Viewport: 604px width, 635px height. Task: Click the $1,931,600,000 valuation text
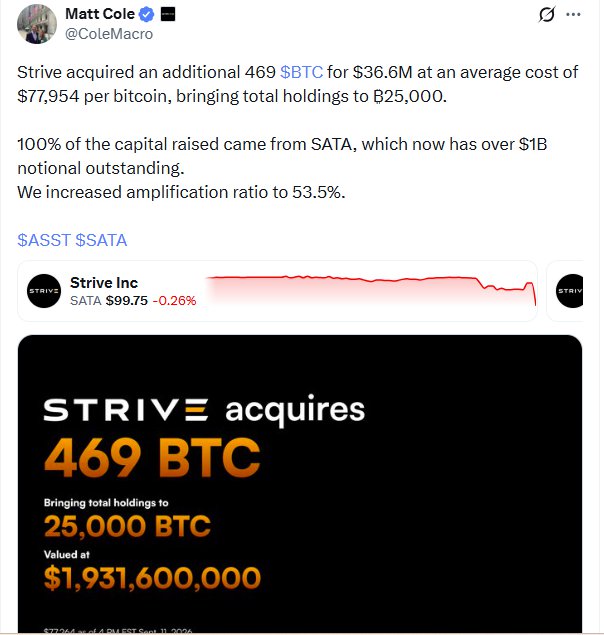[152, 577]
